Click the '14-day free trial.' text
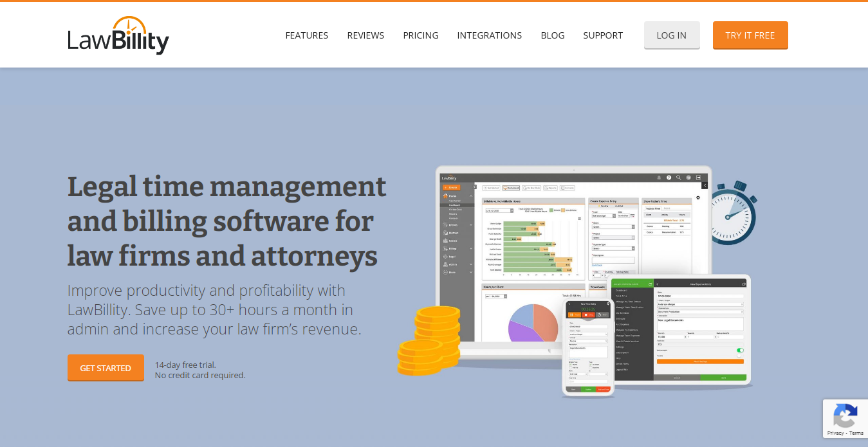Viewport: 868px width, 447px height. coord(185,365)
